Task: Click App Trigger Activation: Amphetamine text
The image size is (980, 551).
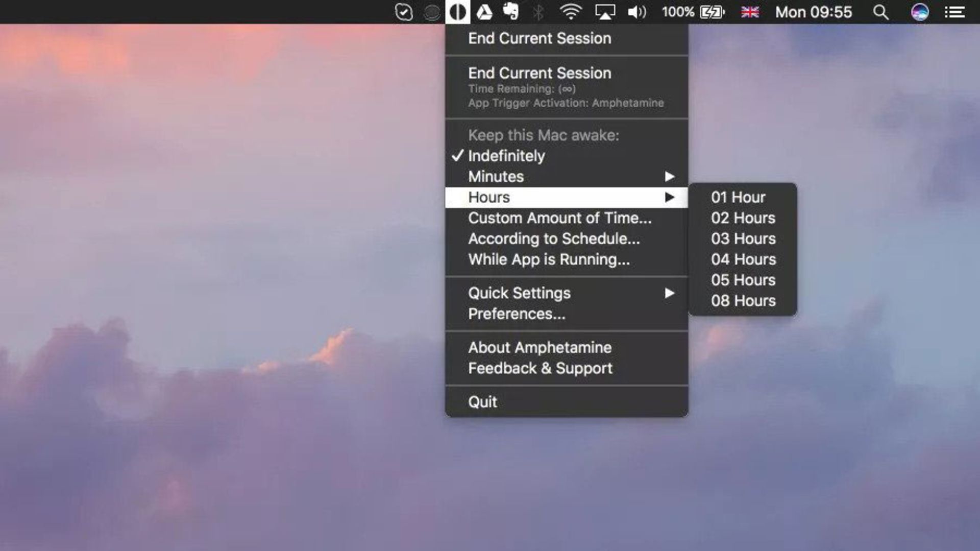Action: coord(566,103)
